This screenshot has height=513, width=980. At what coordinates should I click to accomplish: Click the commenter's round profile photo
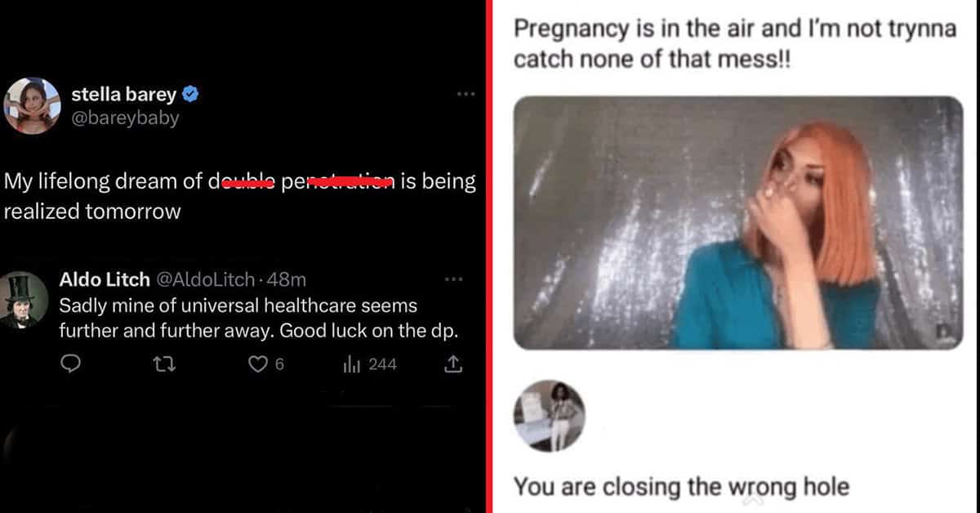tap(550, 417)
